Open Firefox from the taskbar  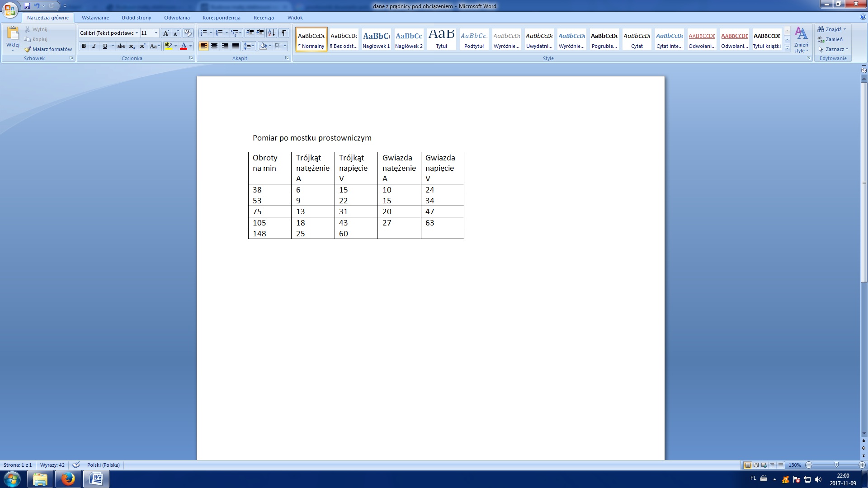point(68,479)
